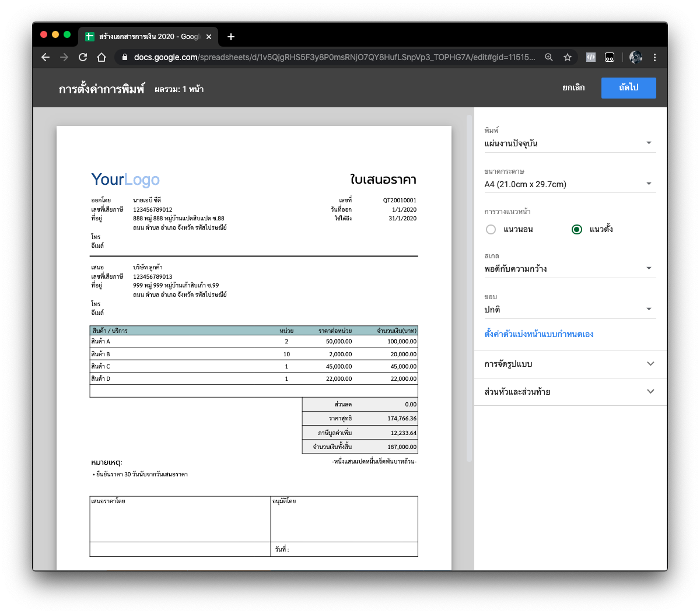Reload the page with refresh icon
700x614 pixels.
[83, 57]
